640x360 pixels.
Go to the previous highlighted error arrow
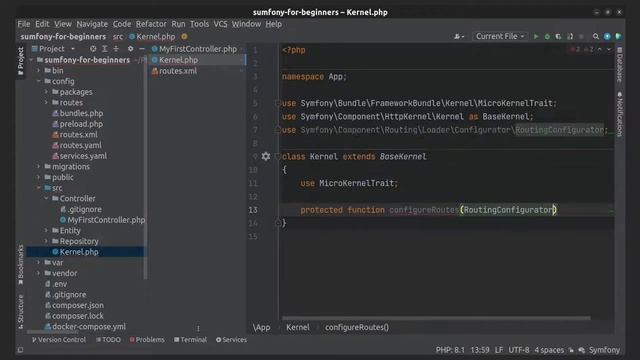[x=600, y=49]
